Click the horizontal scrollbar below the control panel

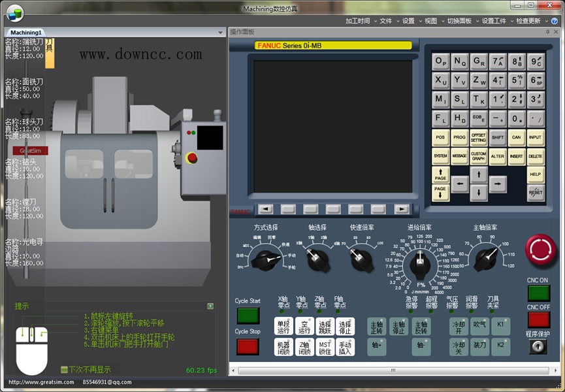[392, 370]
